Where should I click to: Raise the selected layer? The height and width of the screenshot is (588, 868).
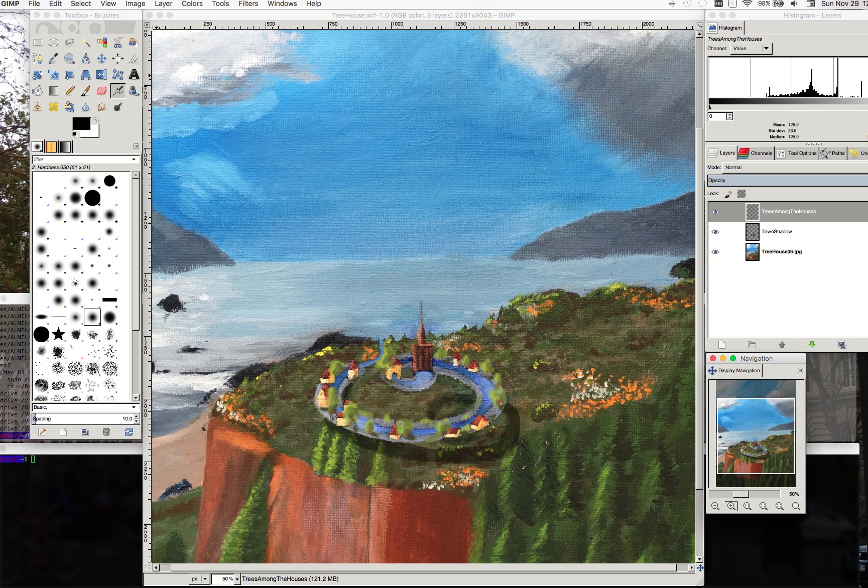782,345
